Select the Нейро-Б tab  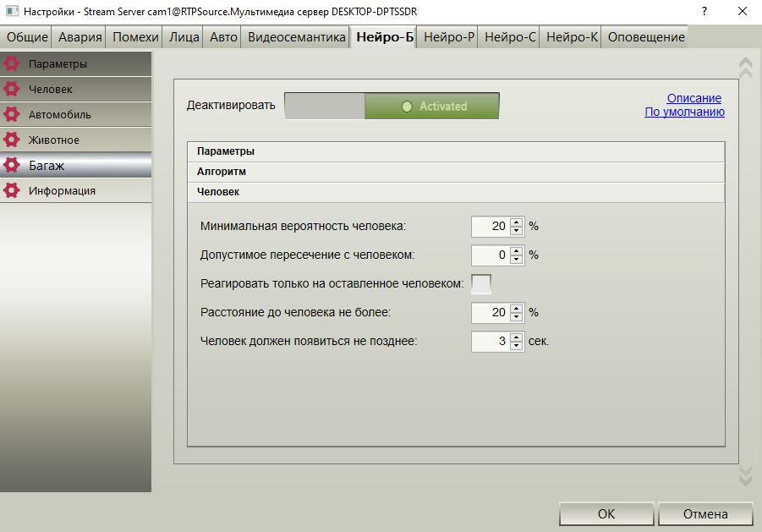(x=385, y=37)
